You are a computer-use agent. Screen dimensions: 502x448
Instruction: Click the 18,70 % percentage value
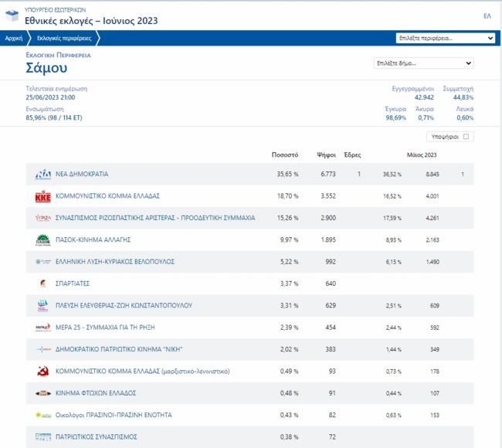click(x=287, y=196)
